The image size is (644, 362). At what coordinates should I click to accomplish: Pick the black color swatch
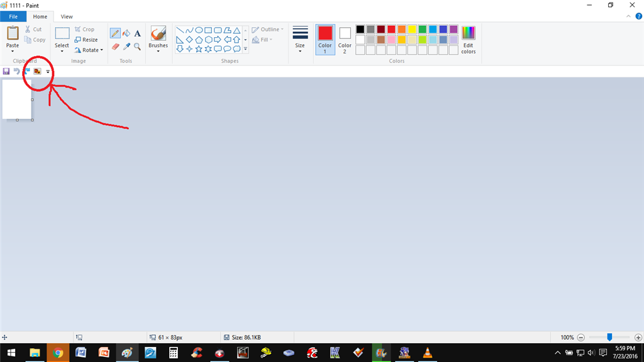360,29
